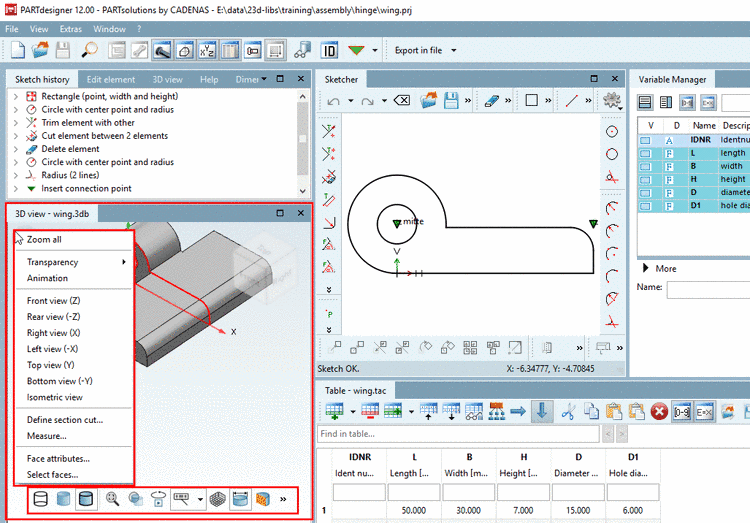Click the scissors cut icon in Table toolbar

click(568, 412)
